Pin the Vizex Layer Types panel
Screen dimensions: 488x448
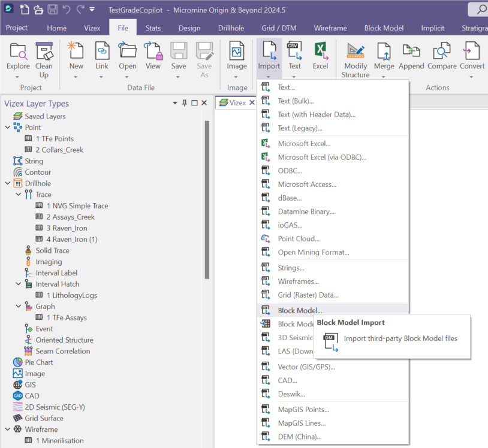click(x=184, y=104)
